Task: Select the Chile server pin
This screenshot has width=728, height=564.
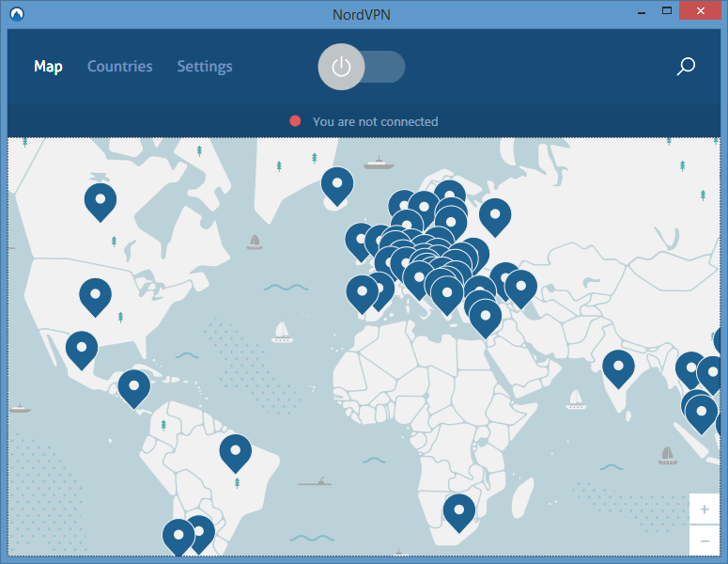Action: (178, 535)
